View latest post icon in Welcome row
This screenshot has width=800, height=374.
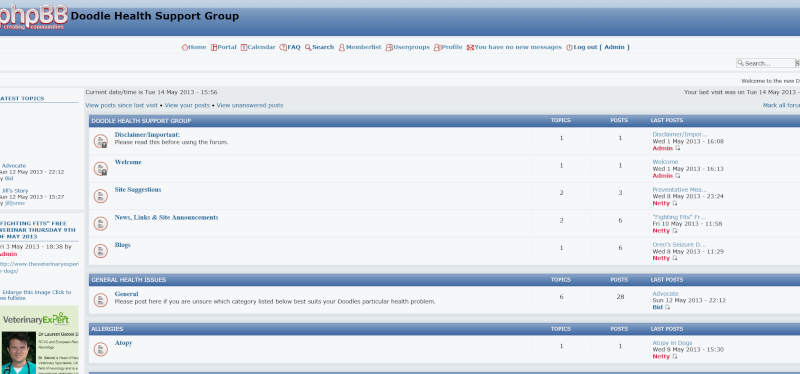[x=678, y=176]
